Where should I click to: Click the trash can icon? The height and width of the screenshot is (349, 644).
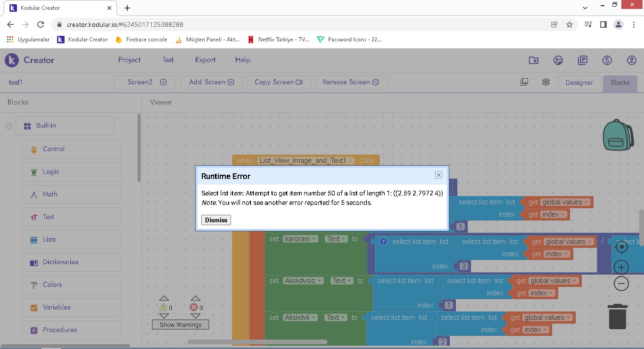[x=617, y=317]
